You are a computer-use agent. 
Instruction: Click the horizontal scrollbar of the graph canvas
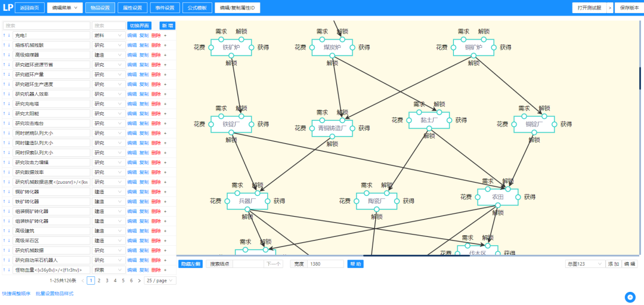coord(416,255)
